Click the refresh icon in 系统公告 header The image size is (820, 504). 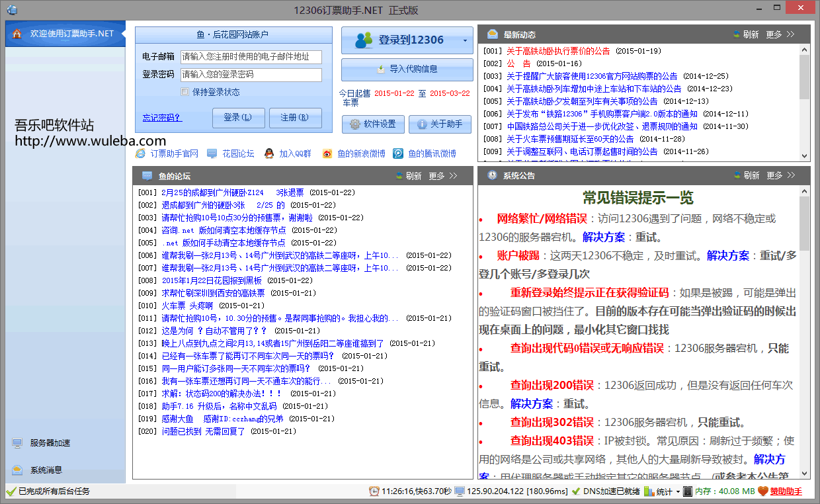[x=737, y=175]
